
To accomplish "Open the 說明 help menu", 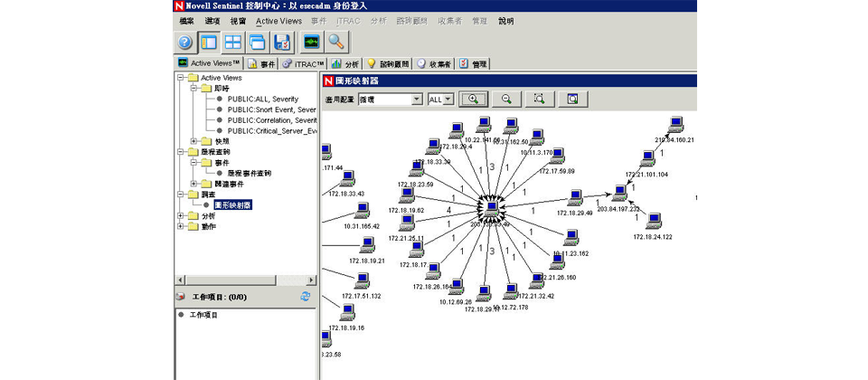I will coord(506,21).
